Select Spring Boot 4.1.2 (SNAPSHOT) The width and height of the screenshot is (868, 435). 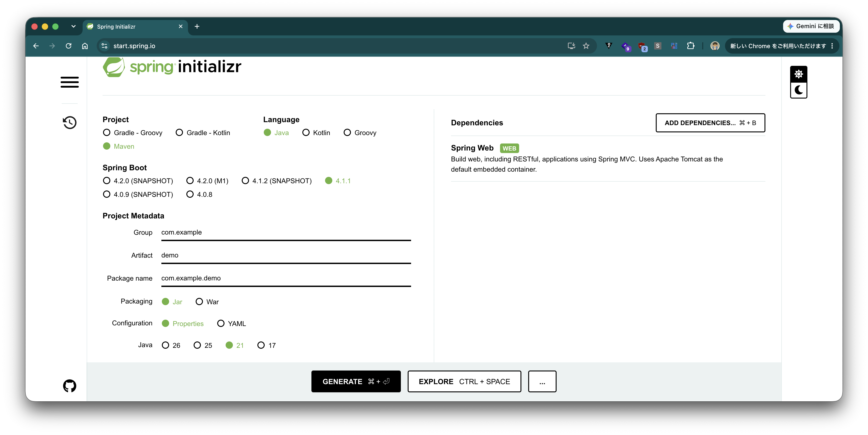point(277,181)
